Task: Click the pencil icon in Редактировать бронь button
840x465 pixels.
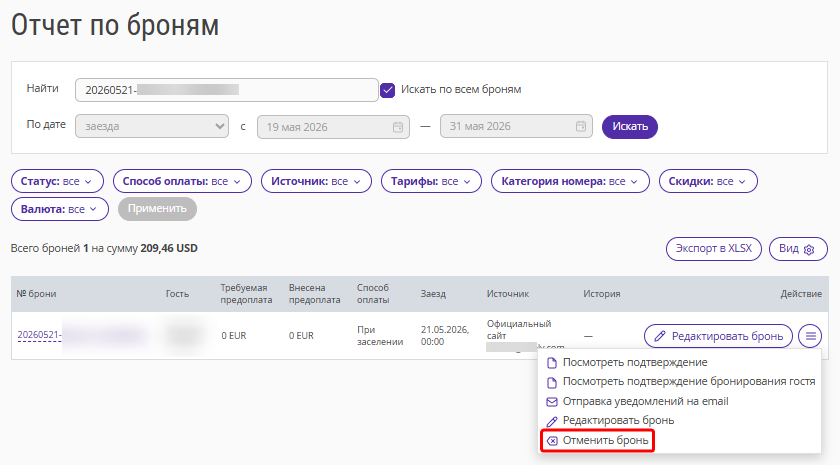Action: pyautogui.click(x=659, y=336)
